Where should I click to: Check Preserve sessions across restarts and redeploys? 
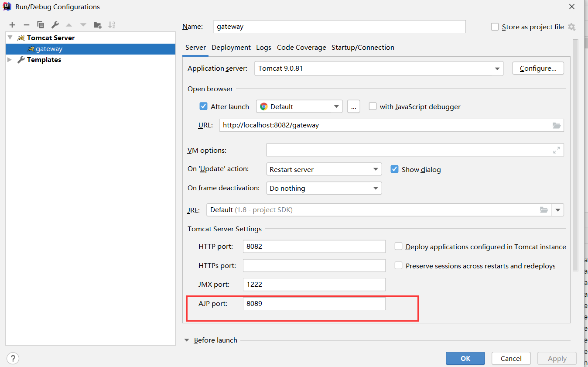point(398,266)
